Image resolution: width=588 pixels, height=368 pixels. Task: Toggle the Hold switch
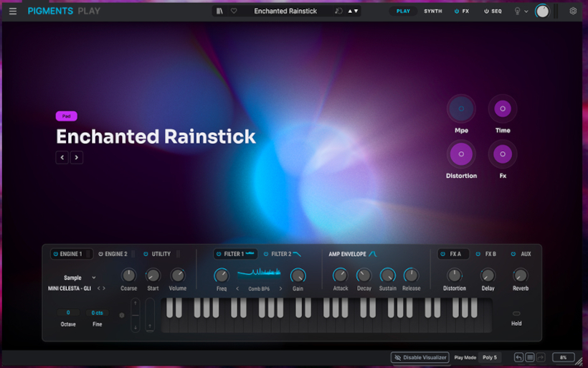(516, 313)
